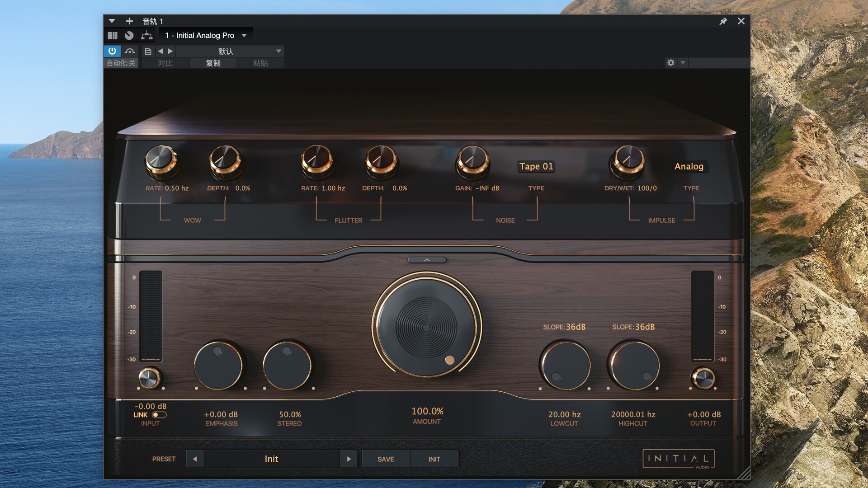Click the FLUTTER rate value 1.00 hz
The height and width of the screenshot is (488, 868).
click(x=333, y=188)
